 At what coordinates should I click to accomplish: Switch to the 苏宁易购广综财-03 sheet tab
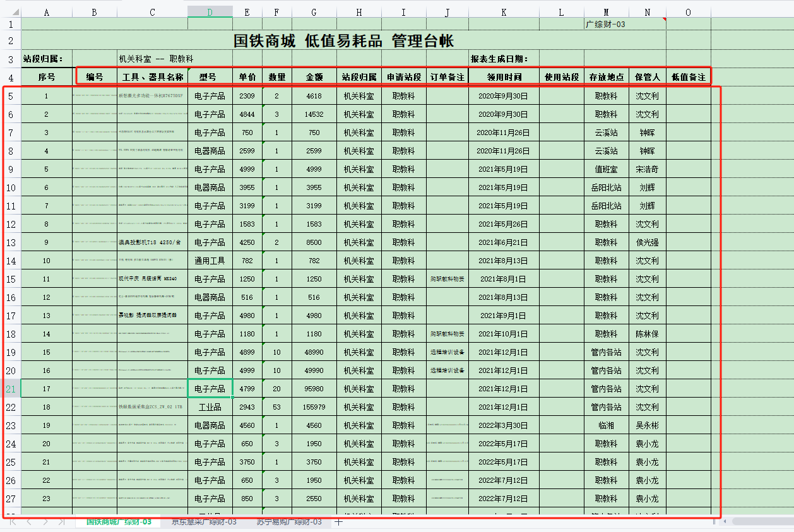coord(289,522)
